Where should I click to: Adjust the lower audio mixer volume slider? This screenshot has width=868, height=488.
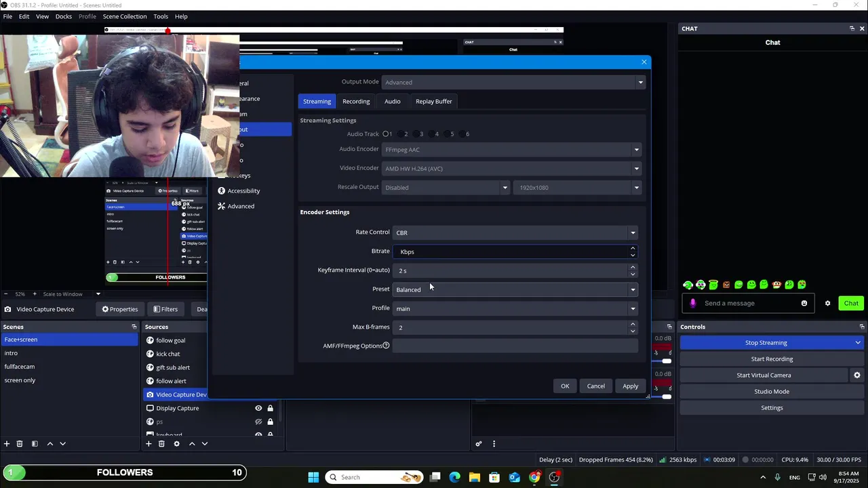coord(667,396)
